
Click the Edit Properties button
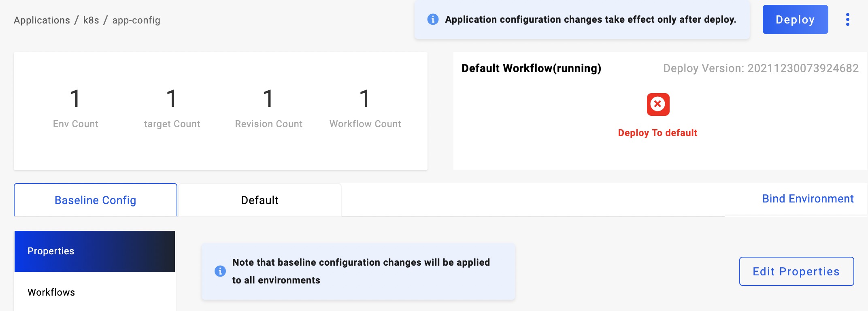796,271
